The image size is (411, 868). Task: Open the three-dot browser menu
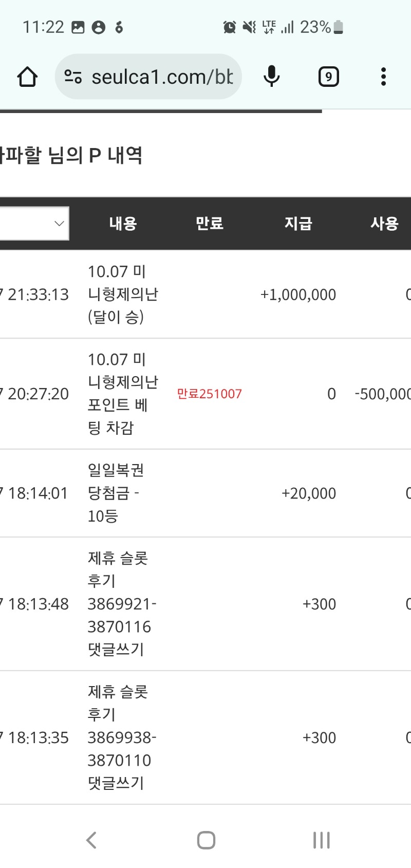click(x=383, y=77)
